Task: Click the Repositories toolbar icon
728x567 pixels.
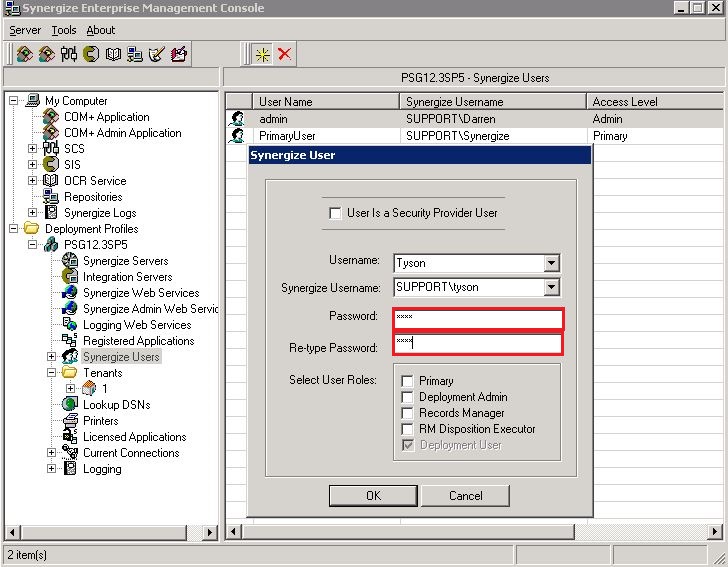Action: 135,54
